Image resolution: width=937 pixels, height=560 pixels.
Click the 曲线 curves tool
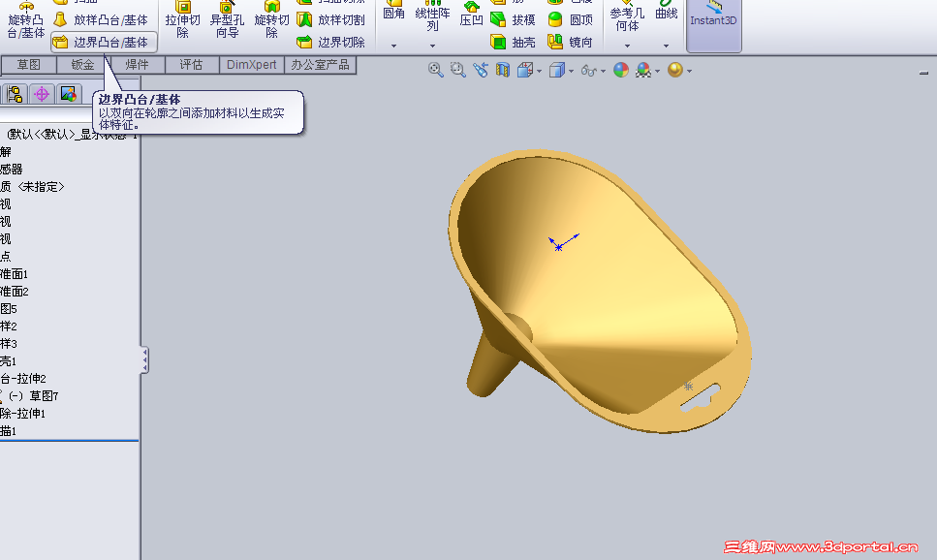[666, 12]
